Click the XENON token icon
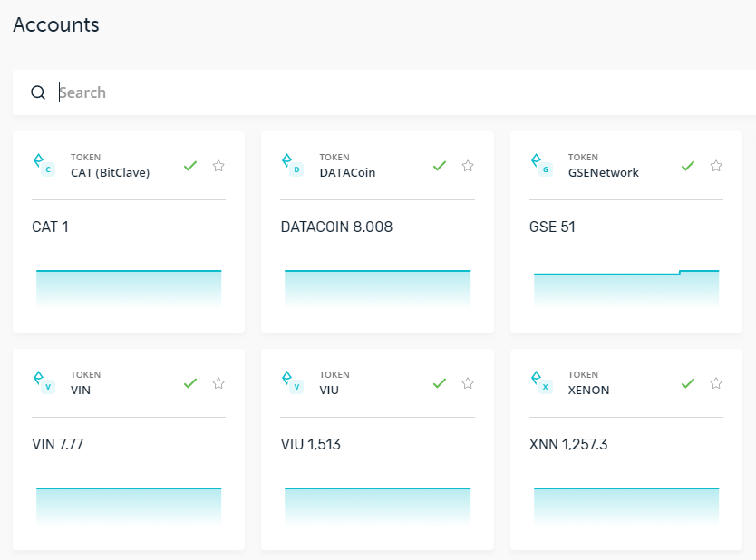756x560 pixels. click(x=541, y=382)
